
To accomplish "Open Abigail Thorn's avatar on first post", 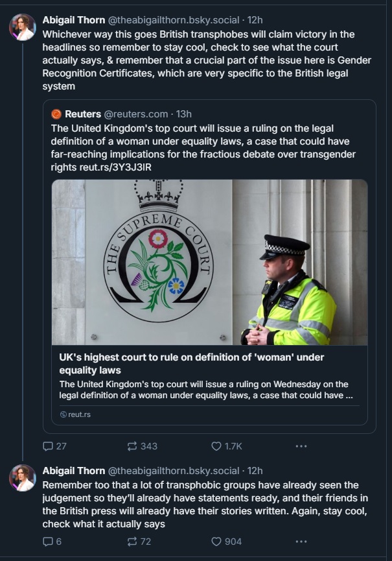I will (x=22, y=27).
